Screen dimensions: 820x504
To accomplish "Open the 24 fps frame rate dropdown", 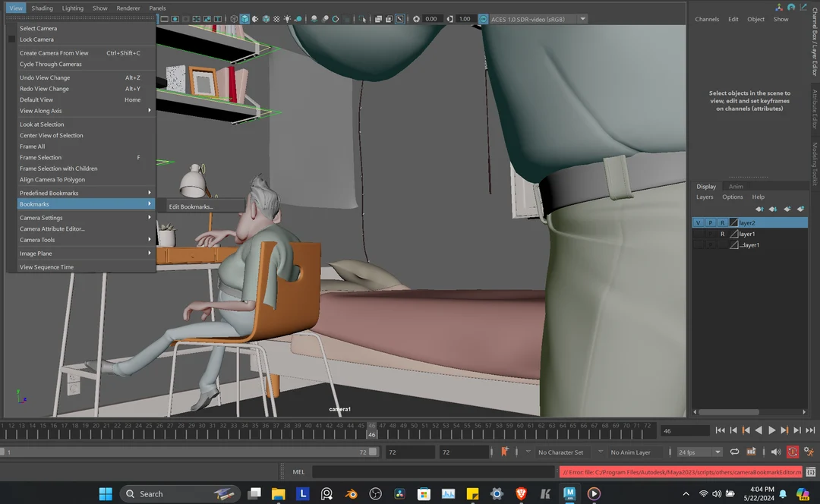I will tap(699, 452).
